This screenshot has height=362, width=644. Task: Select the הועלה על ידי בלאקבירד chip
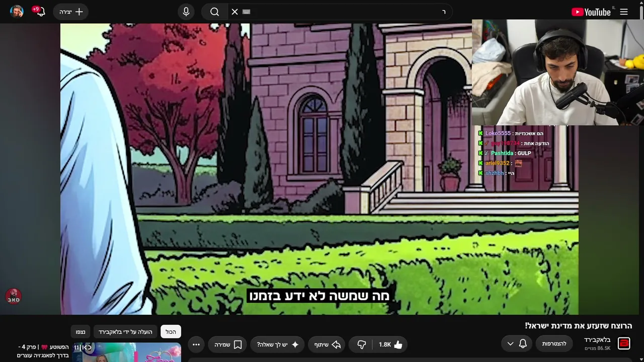click(x=125, y=332)
